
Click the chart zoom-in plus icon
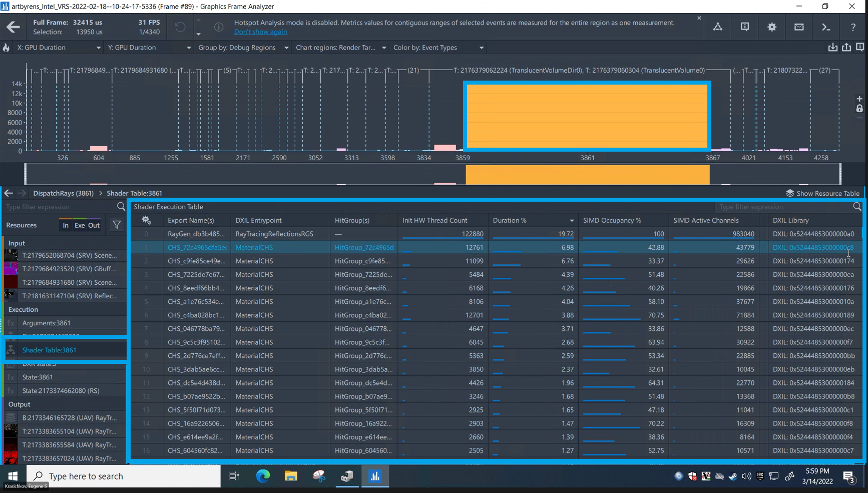pos(859,99)
